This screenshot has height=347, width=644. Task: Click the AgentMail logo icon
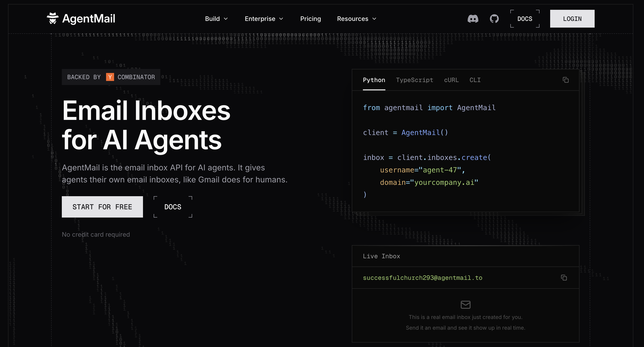click(x=52, y=18)
